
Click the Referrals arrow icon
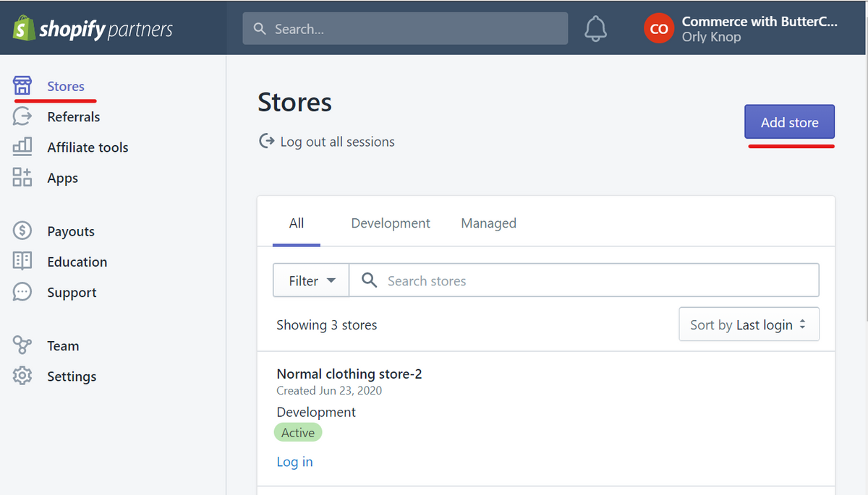coord(22,116)
